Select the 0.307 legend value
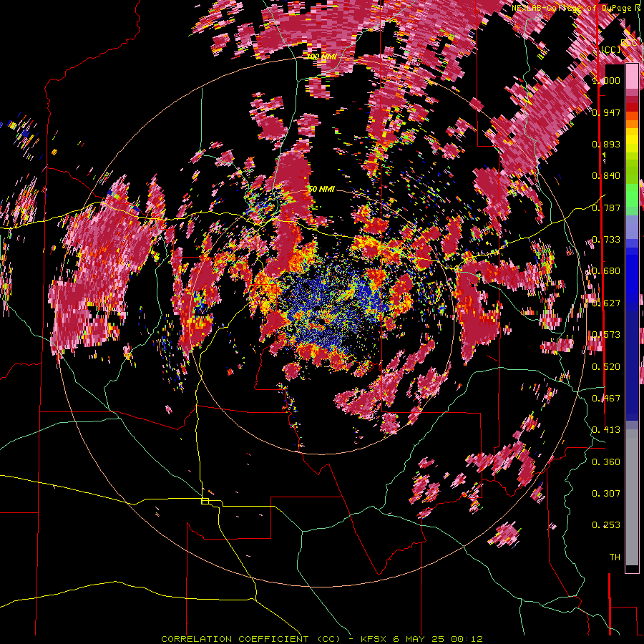Viewport: 644px width, 644px height. coord(606,494)
